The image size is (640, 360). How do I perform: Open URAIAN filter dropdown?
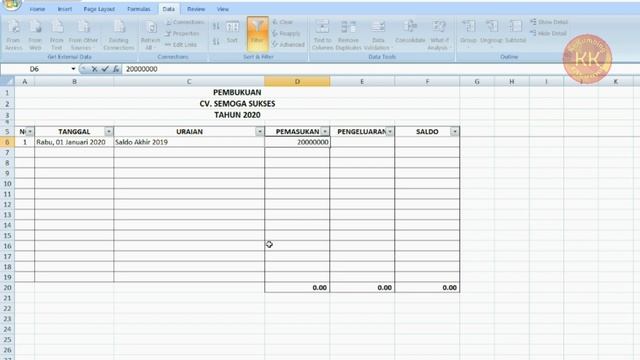click(x=260, y=131)
